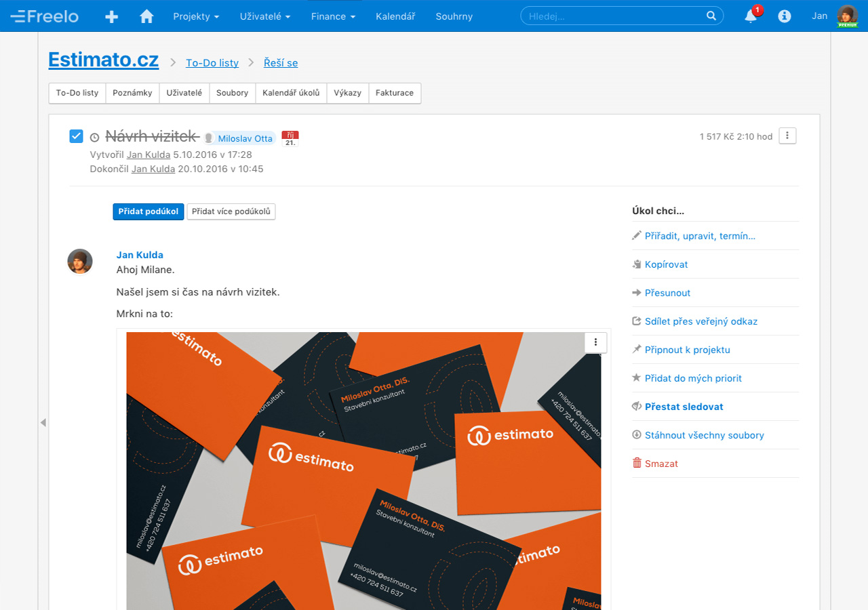Open the Uživatelé project tab
Image resolution: width=868 pixels, height=610 pixels.
(x=184, y=93)
